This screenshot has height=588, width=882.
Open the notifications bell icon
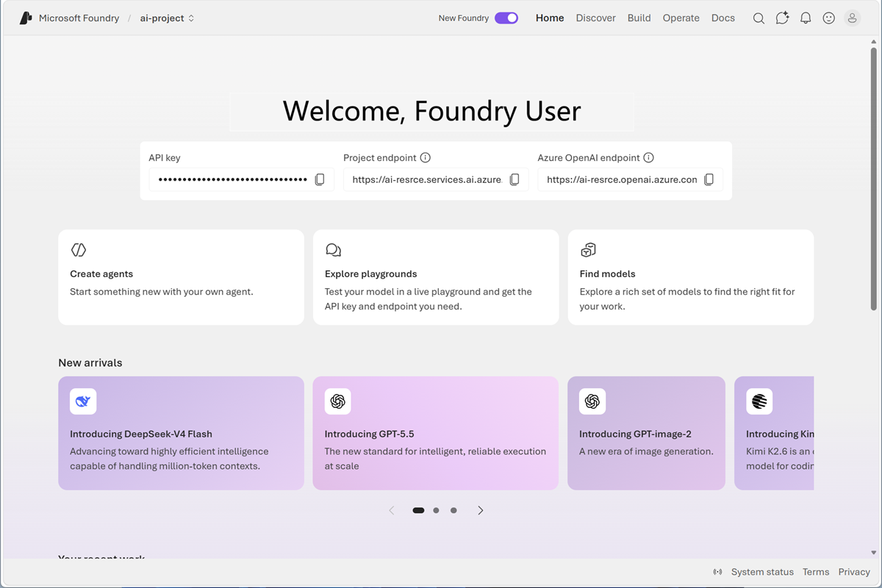[806, 18]
